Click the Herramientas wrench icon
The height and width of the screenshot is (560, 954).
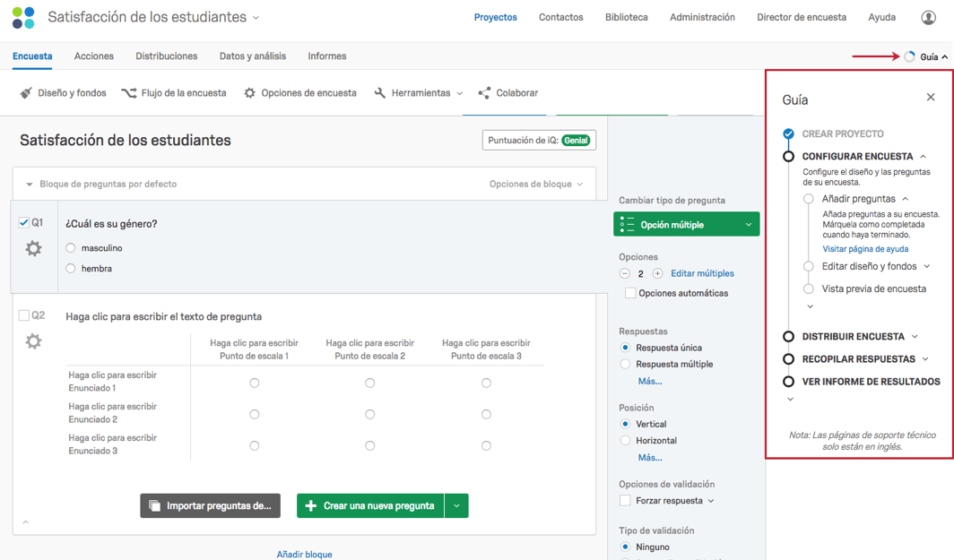[x=379, y=93]
